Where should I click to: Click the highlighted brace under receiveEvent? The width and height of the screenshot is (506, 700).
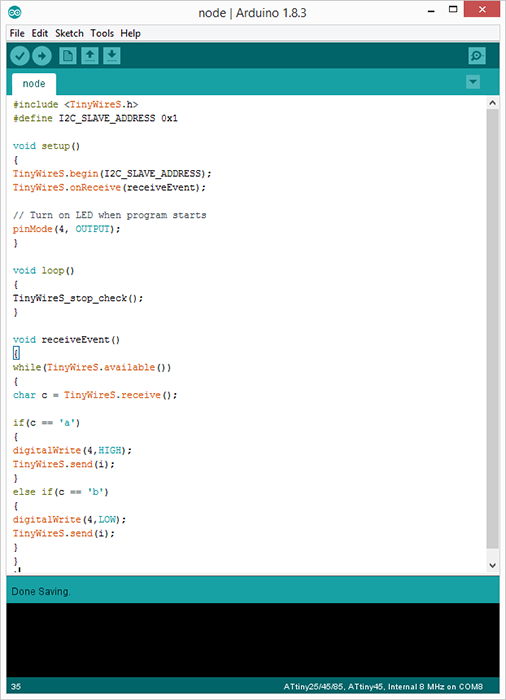pyautogui.click(x=16, y=354)
